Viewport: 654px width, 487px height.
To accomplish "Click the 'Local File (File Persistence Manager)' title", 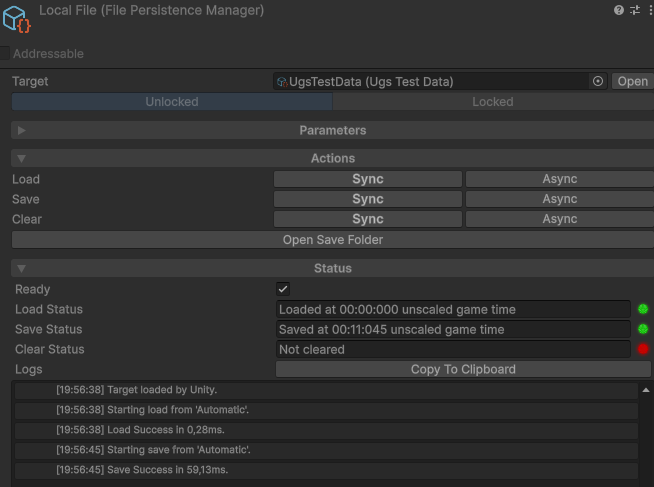I will click(151, 10).
